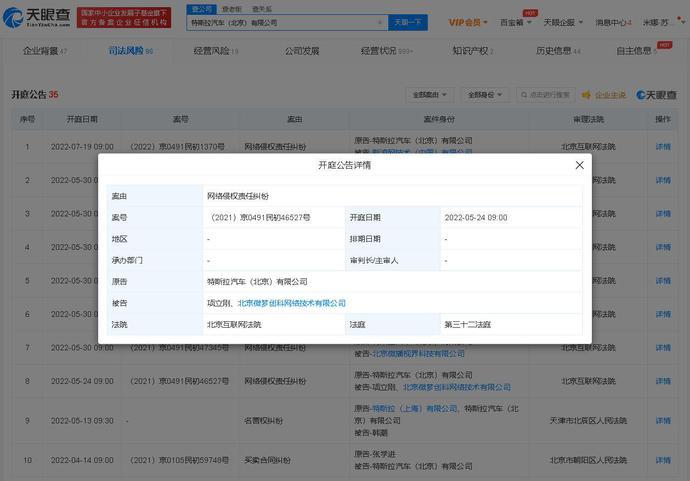This screenshot has width=690, height=481.
Task: Select 北京市朝阳区人民法院 cell in row 10
Action: 588,460
